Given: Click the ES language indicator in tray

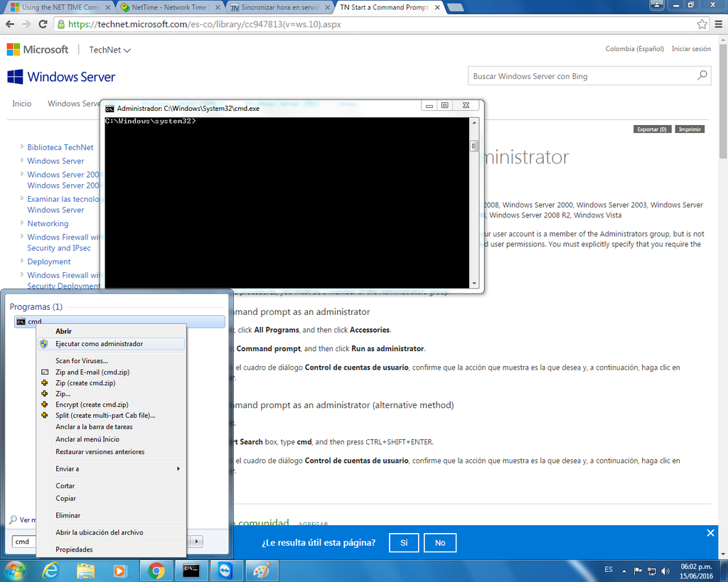Looking at the screenshot, I should pyautogui.click(x=609, y=569).
